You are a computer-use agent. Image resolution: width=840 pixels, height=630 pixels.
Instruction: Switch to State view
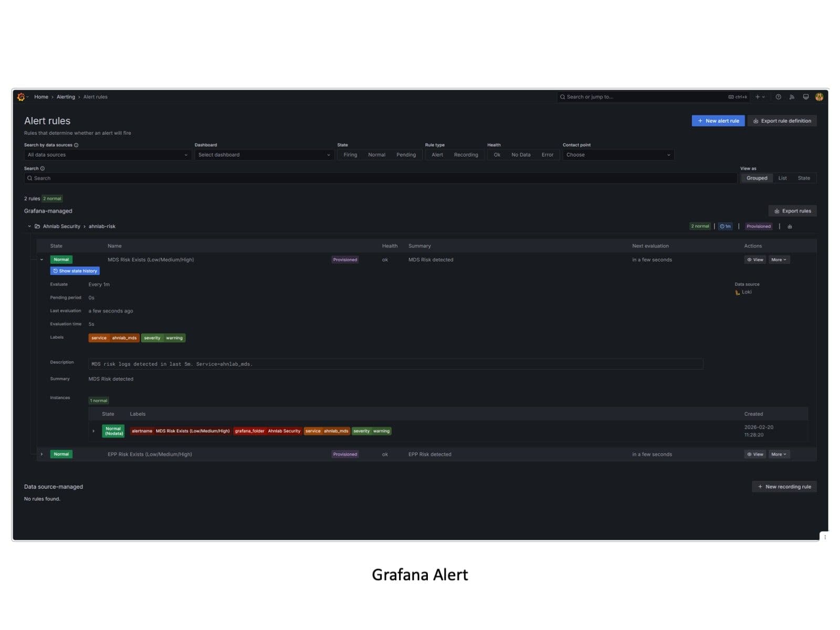click(804, 178)
